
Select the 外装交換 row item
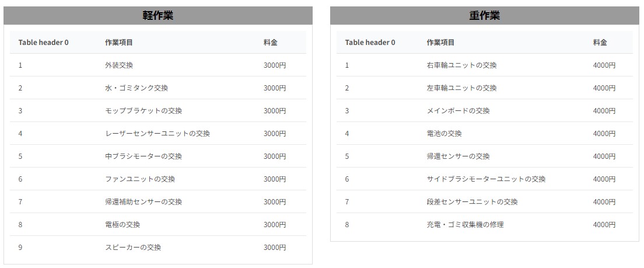point(119,65)
